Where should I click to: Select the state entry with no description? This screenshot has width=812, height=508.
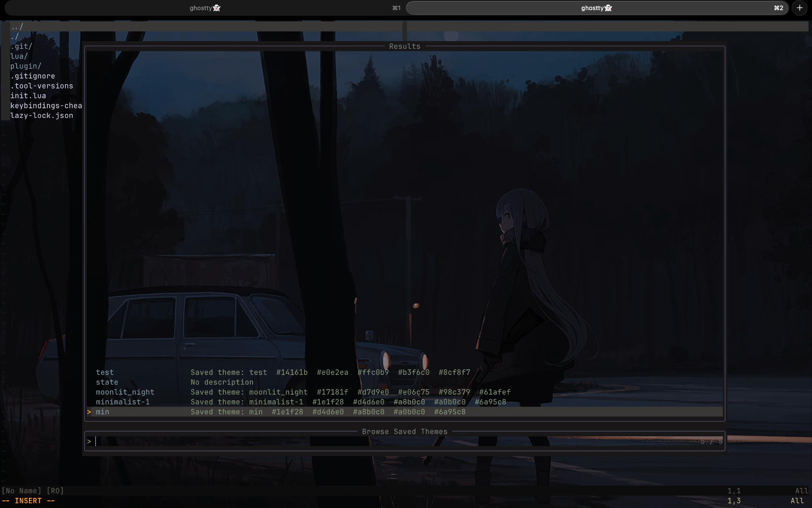[107, 382]
